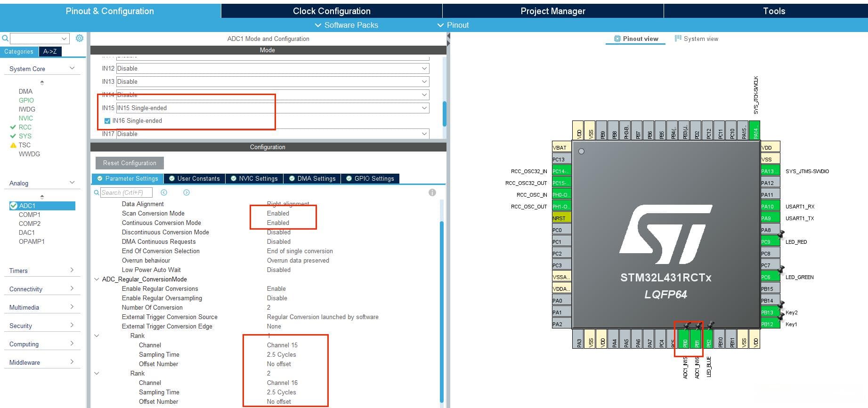Screen dimensions: 868x408
Task: Click the Pinout view chip icon
Action: (617, 39)
